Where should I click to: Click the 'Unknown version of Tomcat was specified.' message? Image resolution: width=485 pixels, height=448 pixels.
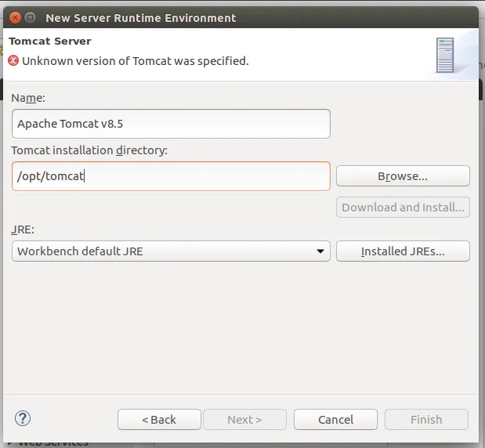(x=136, y=61)
